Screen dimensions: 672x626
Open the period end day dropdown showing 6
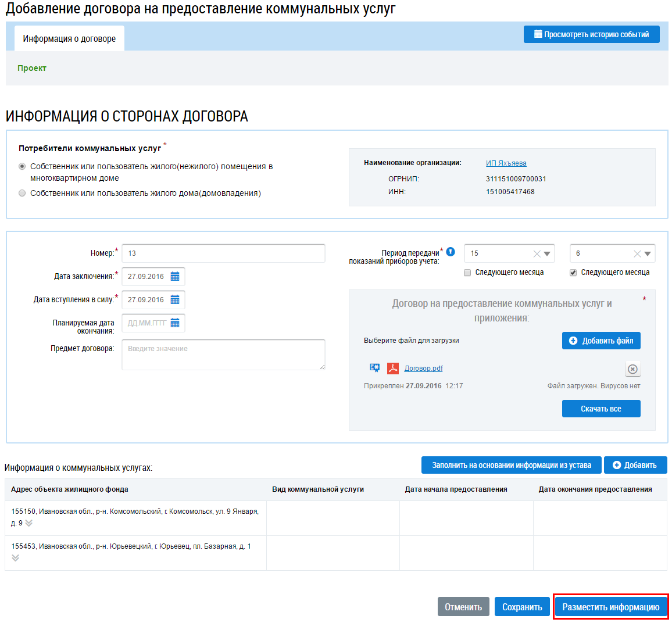coord(648,254)
